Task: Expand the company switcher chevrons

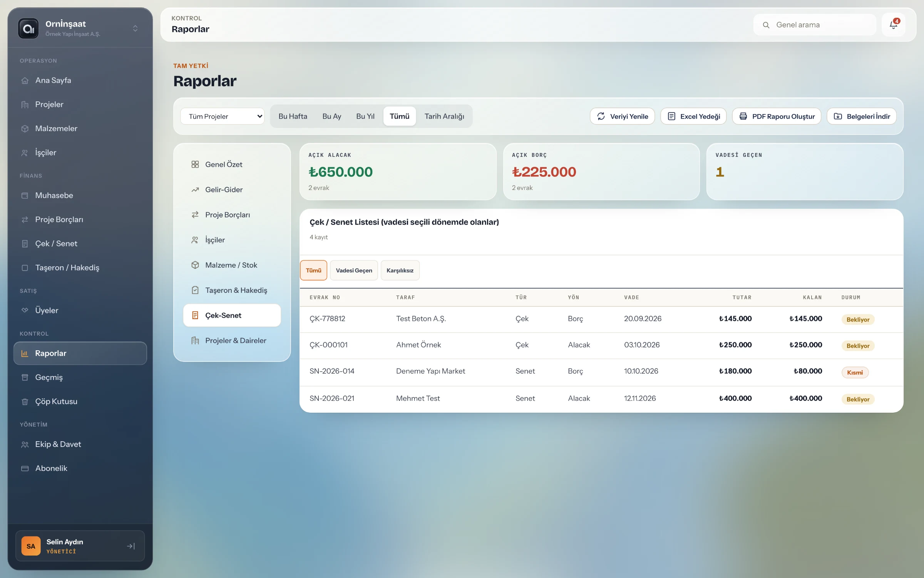Action: [135, 29]
